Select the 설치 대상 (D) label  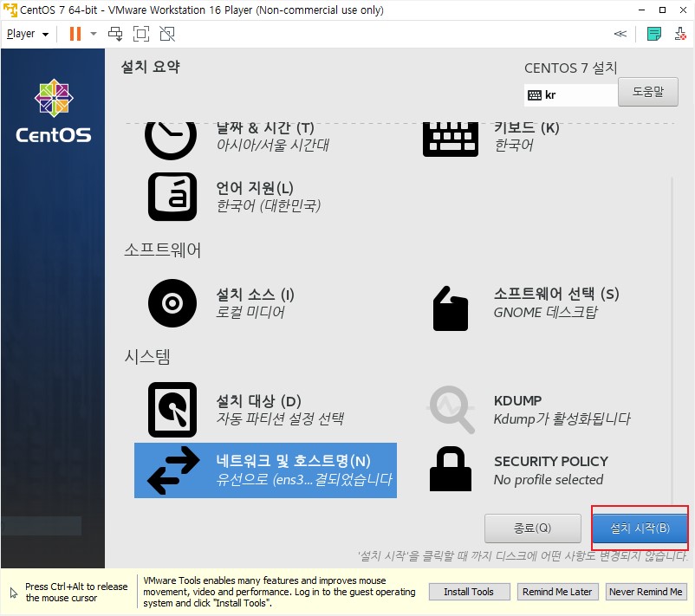pyautogui.click(x=258, y=401)
